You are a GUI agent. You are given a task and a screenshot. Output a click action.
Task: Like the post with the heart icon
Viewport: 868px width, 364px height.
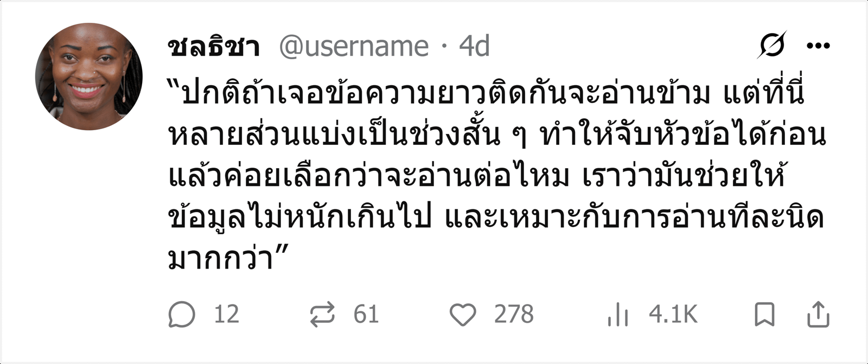point(463,315)
